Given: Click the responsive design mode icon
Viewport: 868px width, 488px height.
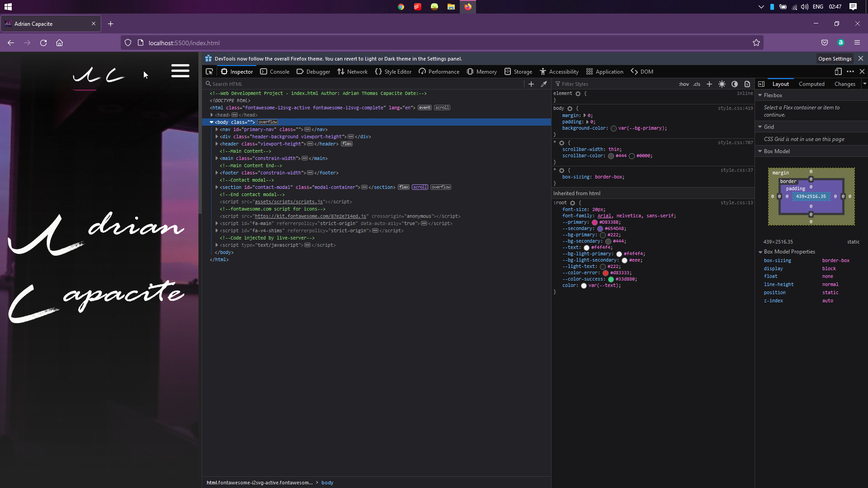Looking at the screenshot, I should click(x=838, y=71).
